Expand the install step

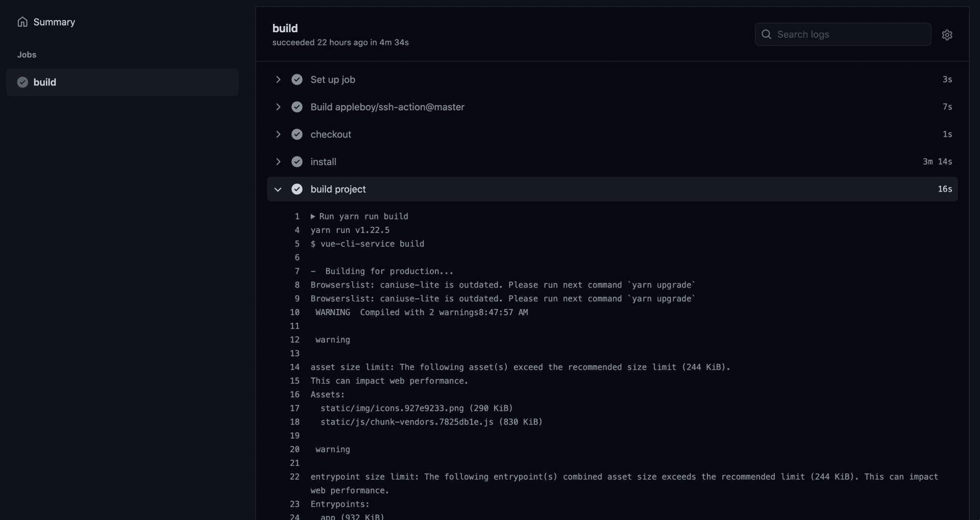278,162
